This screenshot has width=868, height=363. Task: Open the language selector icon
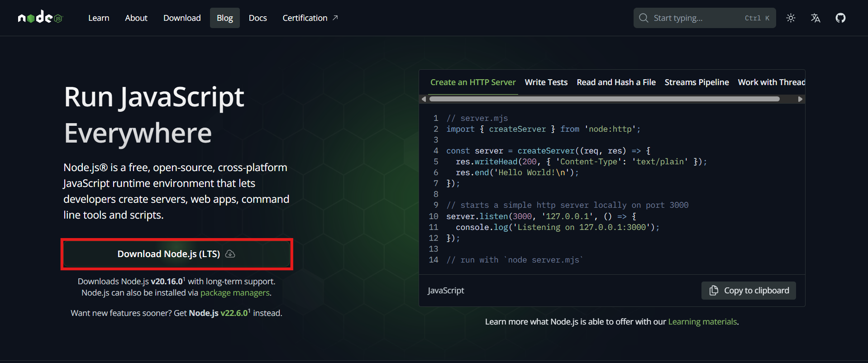[x=816, y=18]
